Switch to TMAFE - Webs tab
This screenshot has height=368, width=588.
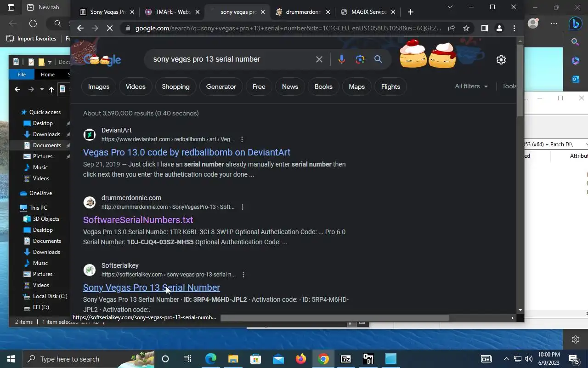click(172, 12)
